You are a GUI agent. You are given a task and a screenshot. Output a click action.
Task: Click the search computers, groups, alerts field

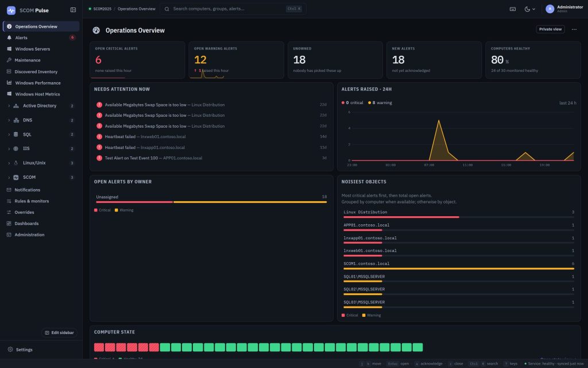[233, 9]
